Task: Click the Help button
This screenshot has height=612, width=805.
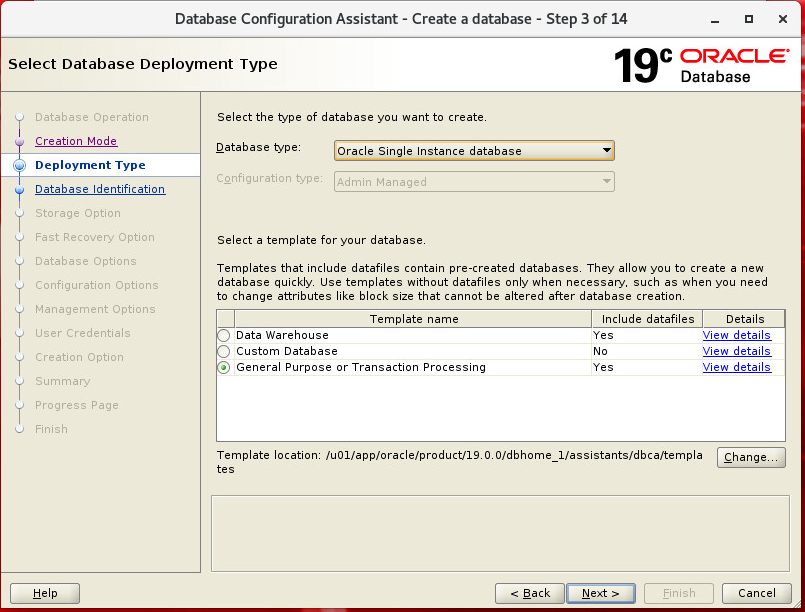Action: pyautogui.click(x=45, y=593)
